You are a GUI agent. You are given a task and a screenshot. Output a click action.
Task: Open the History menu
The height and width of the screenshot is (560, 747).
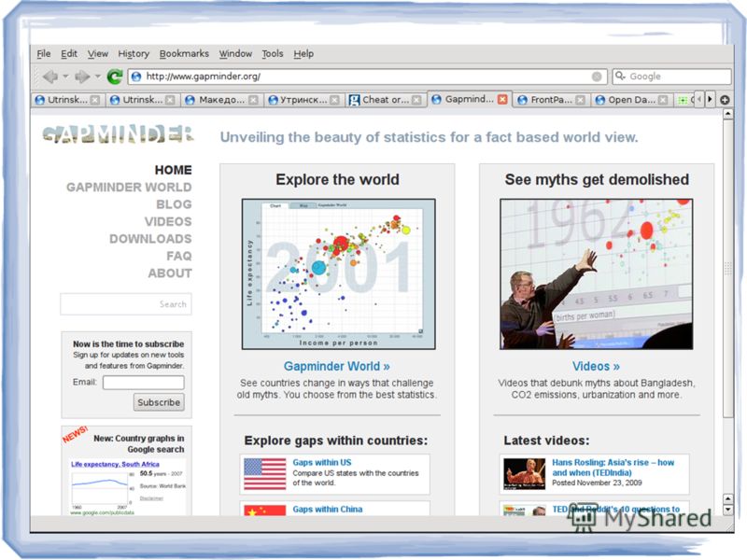pyautogui.click(x=134, y=54)
